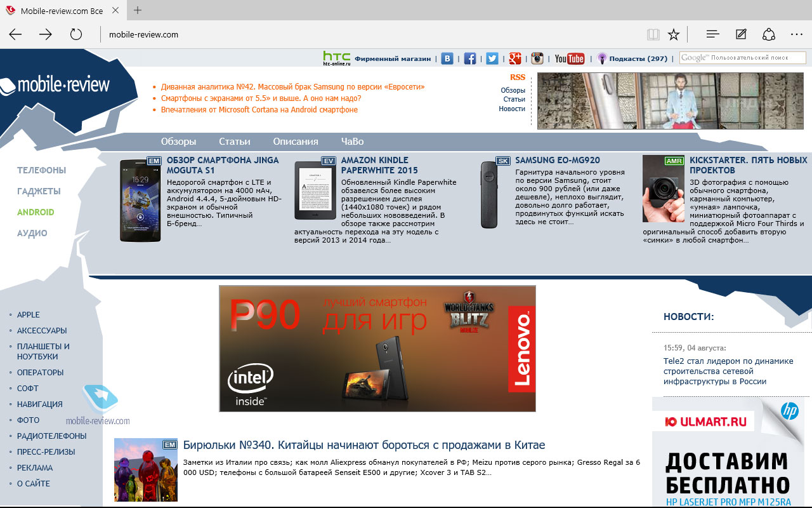Open the Amazon Kindle Paperwhite 2015 title
Image resolution: width=812 pixels, height=508 pixels.
[379, 165]
